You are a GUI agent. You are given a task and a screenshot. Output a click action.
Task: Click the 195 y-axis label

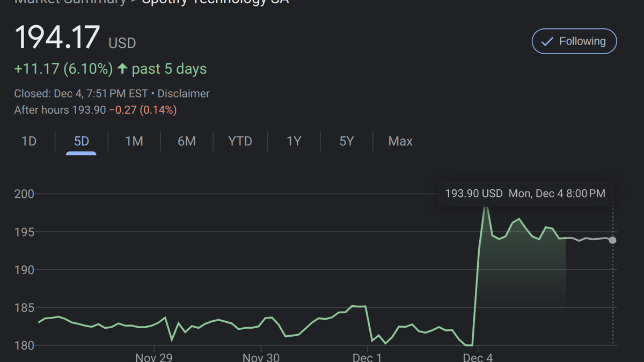pyautogui.click(x=24, y=232)
